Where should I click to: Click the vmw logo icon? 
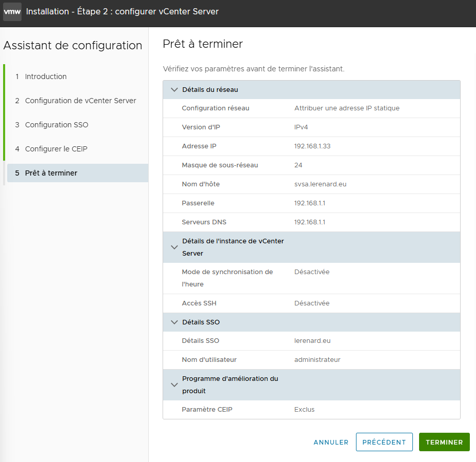(12, 11)
